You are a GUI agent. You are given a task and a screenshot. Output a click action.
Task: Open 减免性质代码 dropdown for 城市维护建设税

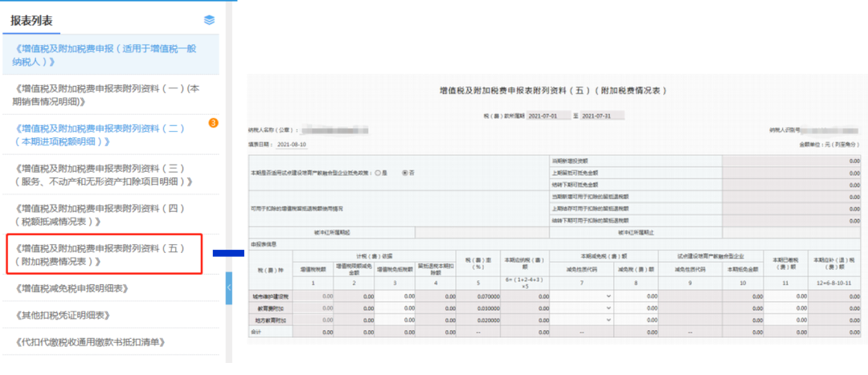(x=581, y=296)
